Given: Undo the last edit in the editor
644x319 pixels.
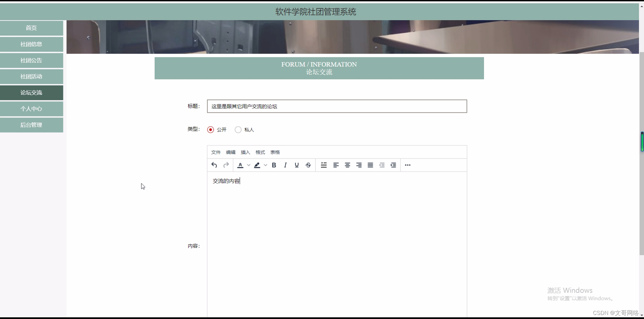Looking at the screenshot, I should [214, 165].
